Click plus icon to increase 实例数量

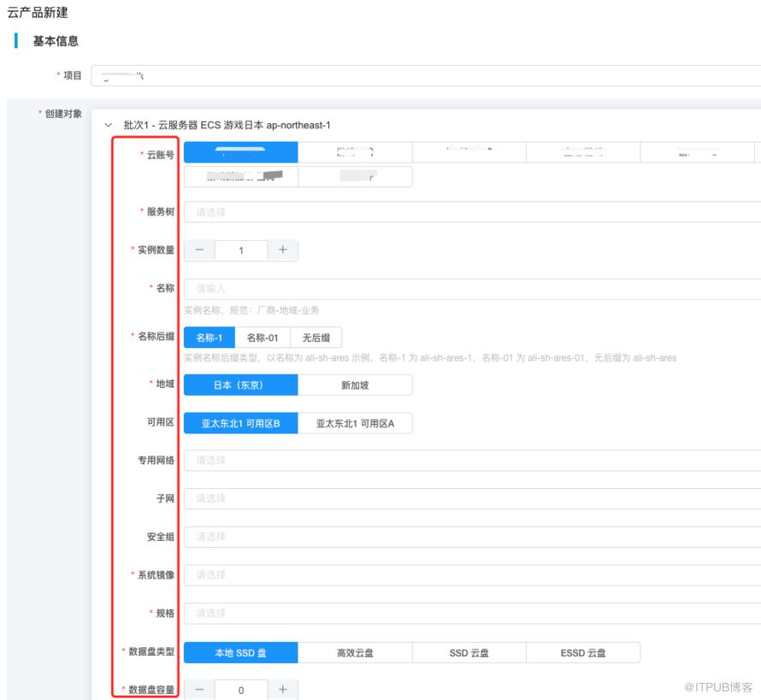[x=282, y=250]
